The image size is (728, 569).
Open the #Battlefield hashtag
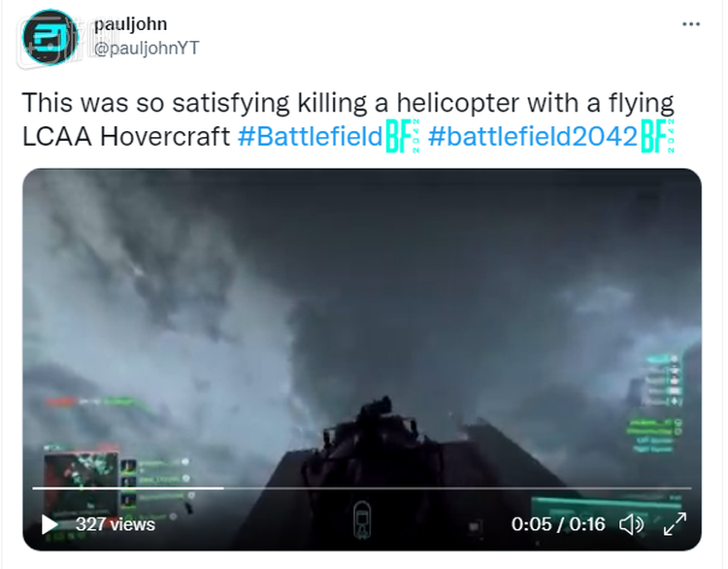311,137
